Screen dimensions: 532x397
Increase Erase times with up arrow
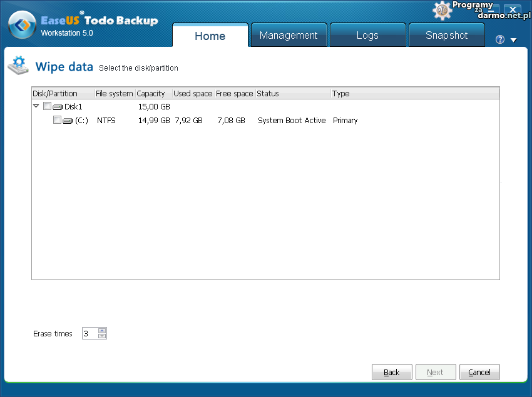point(103,331)
